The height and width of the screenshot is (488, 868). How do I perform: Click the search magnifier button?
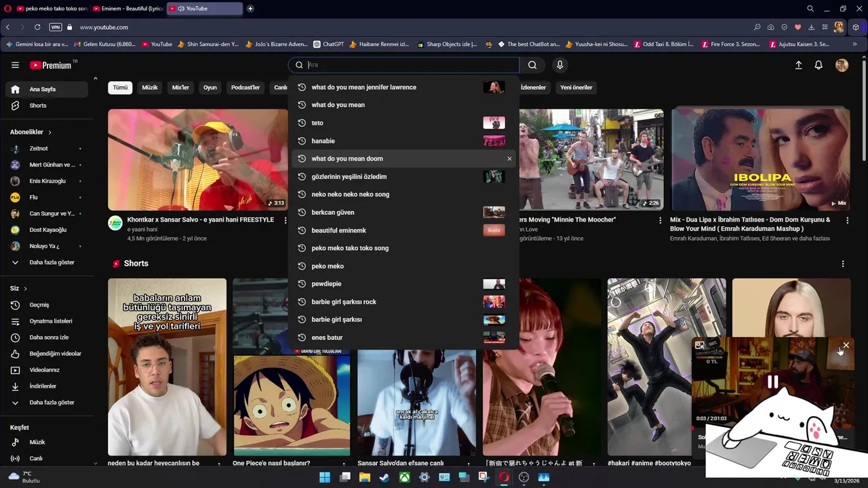click(532, 65)
